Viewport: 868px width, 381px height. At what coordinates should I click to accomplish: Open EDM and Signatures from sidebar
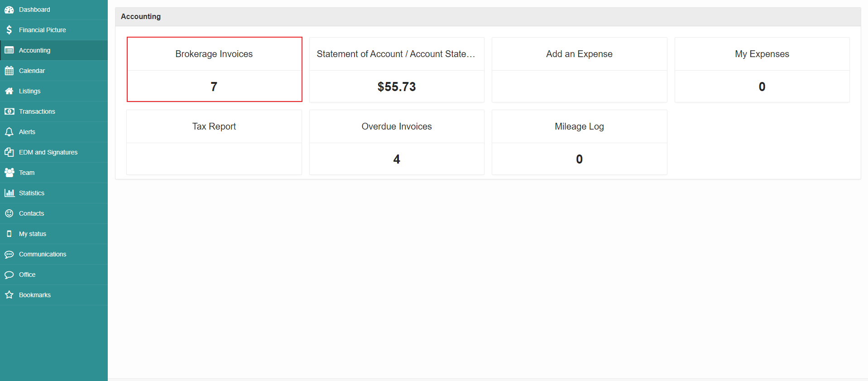tap(48, 152)
